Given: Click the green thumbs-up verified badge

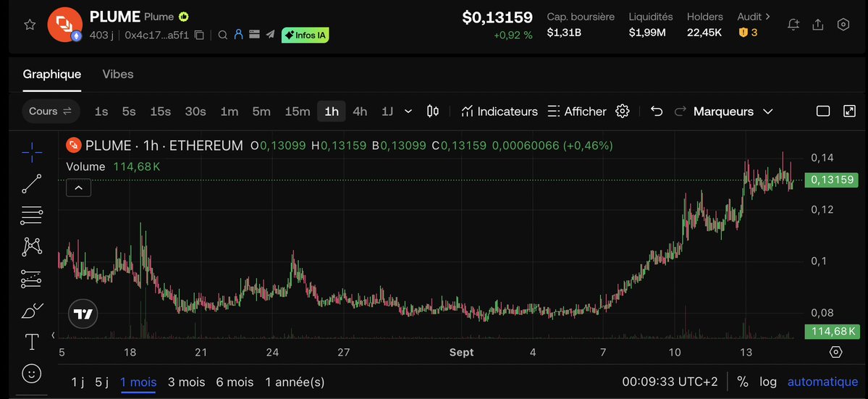Looking at the screenshot, I should [183, 17].
